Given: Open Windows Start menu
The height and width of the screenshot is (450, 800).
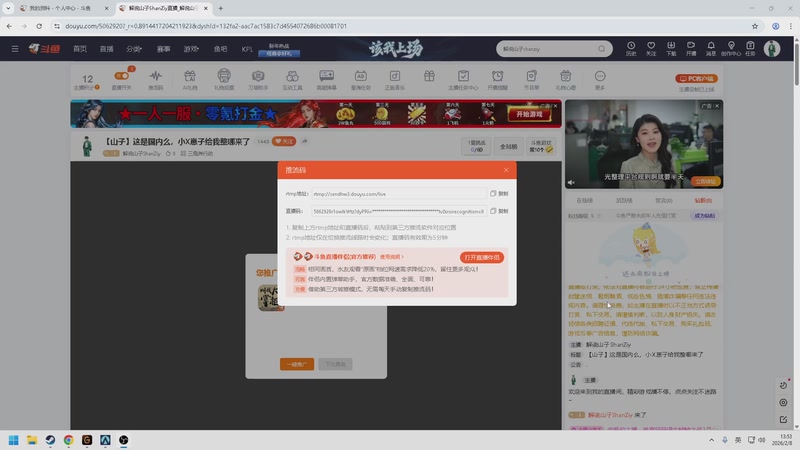Looking at the screenshot, I should coord(14,440).
